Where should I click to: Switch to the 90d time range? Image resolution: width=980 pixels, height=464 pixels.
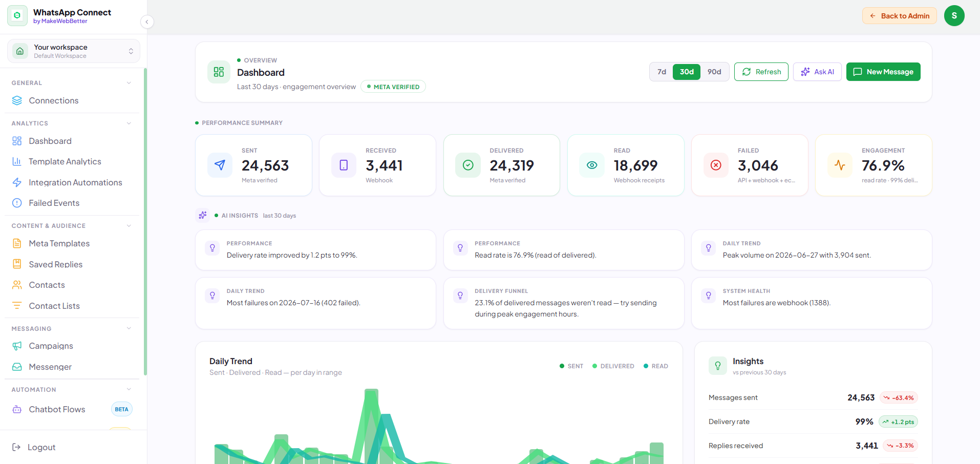714,72
